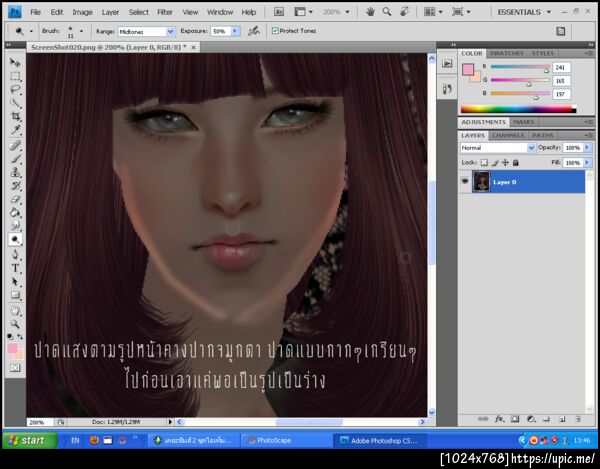Select the Paint Bucket tool
This screenshot has width=600, height=469.
pyautogui.click(x=15, y=213)
